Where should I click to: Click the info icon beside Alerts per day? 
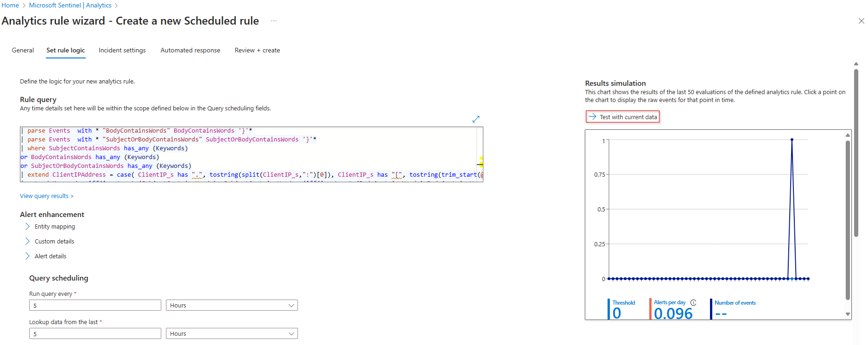[693, 303]
